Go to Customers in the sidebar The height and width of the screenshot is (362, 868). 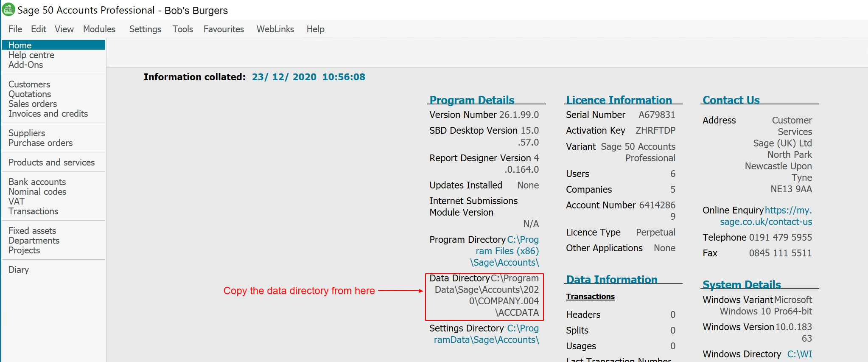tap(29, 84)
